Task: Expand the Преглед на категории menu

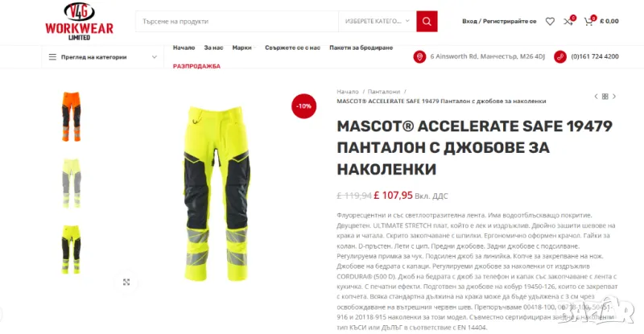Action: tap(103, 57)
